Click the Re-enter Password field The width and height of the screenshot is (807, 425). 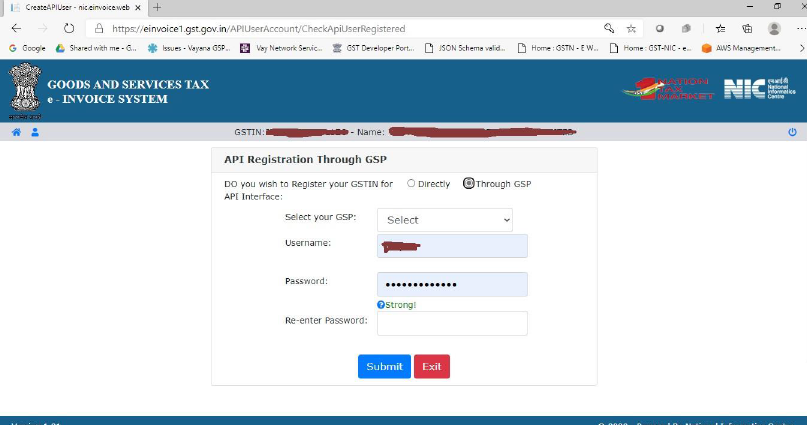452,323
